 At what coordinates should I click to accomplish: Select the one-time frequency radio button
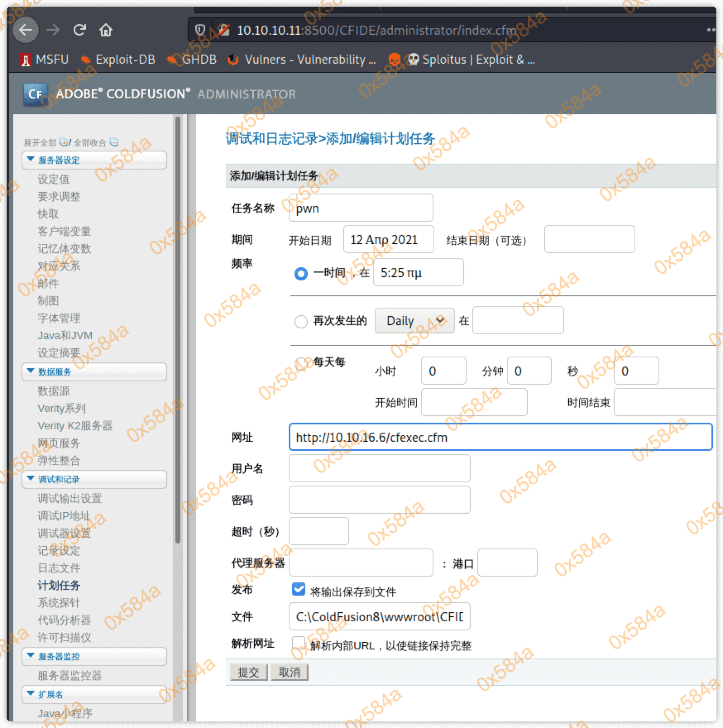tap(301, 273)
